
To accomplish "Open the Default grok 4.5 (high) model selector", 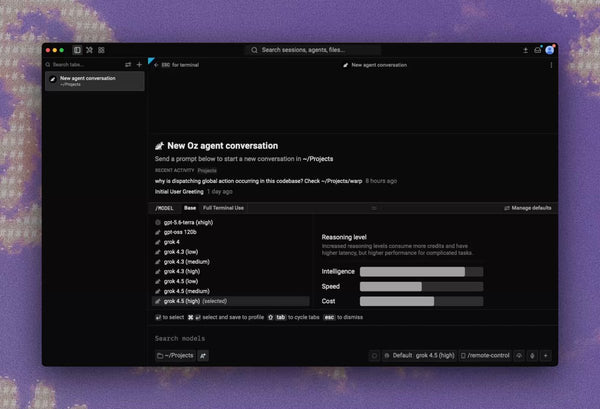I will pos(419,356).
